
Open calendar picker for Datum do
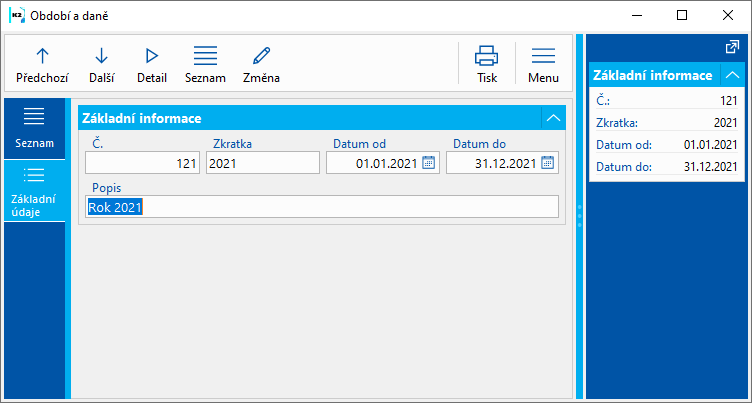[x=548, y=163]
